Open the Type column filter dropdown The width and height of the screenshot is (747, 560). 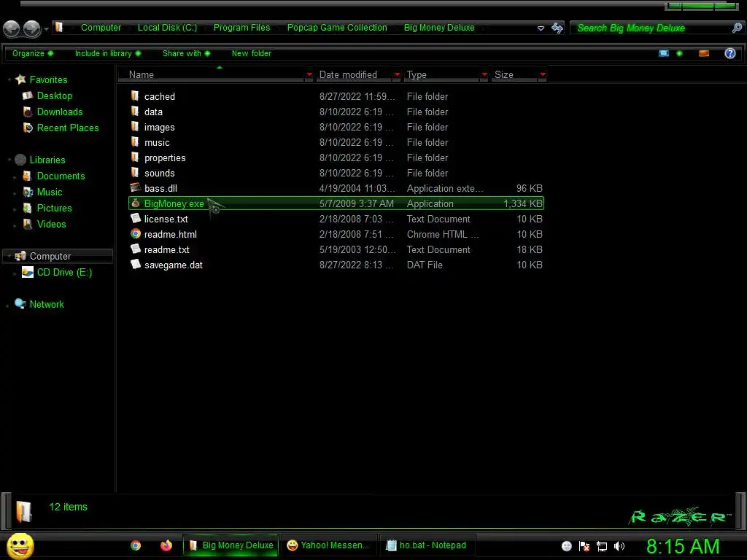coord(484,74)
